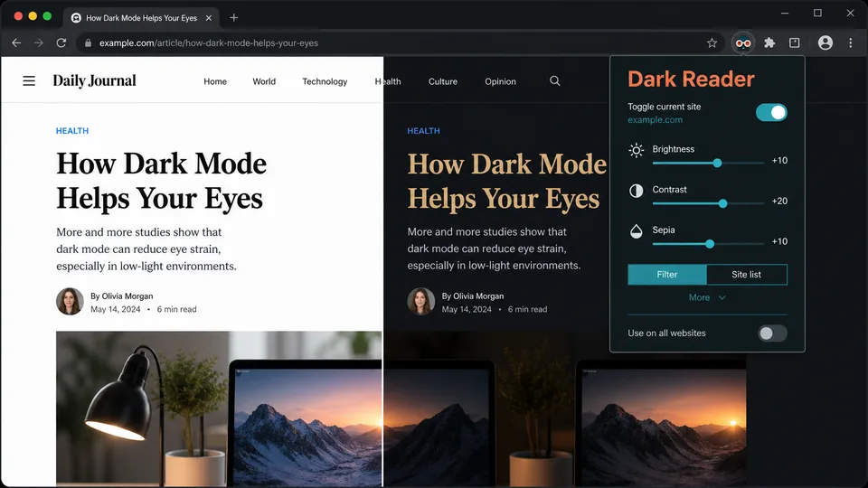View site information lock icon
868x488 pixels.
click(x=88, y=42)
